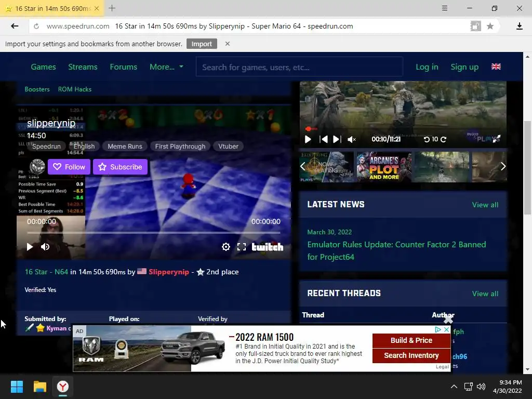Click Build & Price in the ad

411,340
